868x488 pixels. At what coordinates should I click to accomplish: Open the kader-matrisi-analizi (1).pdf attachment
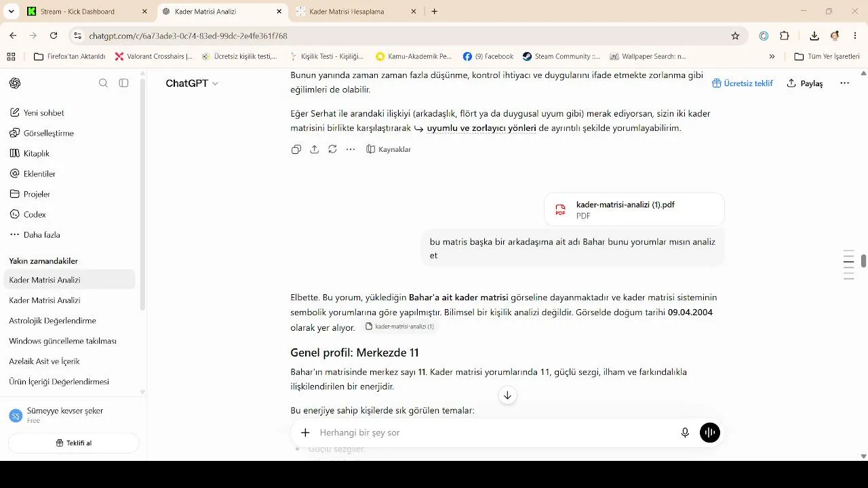(x=634, y=209)
